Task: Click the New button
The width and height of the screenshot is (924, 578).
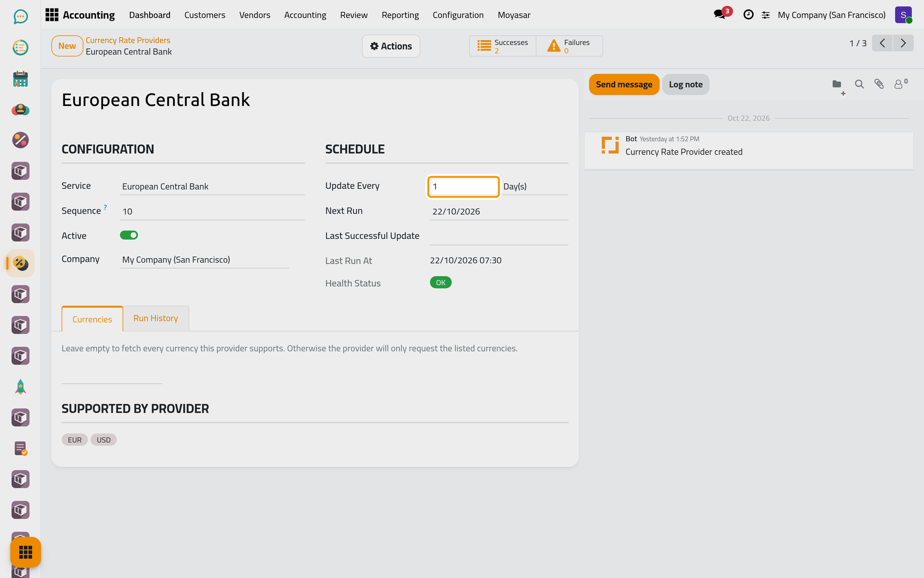Action: pos(67,46)
